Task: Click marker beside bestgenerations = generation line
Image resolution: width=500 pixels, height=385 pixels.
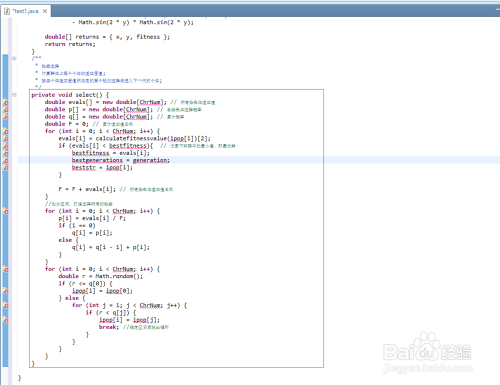Action: [x=6, y=160]
